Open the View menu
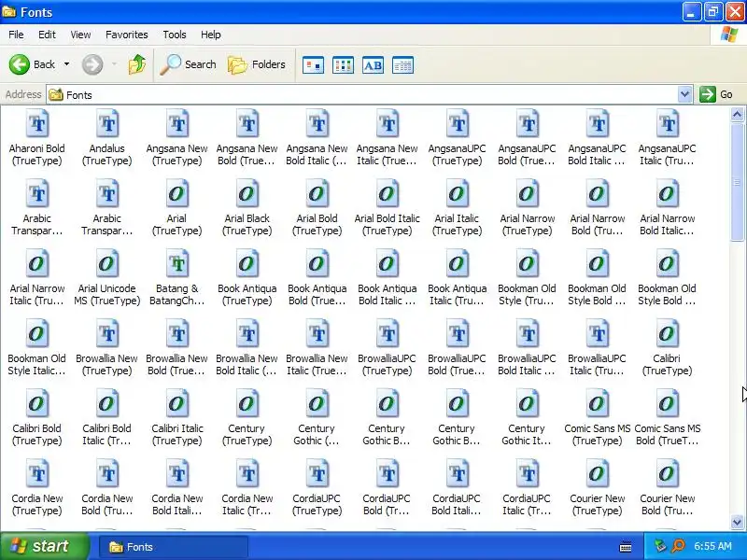747x560 pixels. point(80,35)
